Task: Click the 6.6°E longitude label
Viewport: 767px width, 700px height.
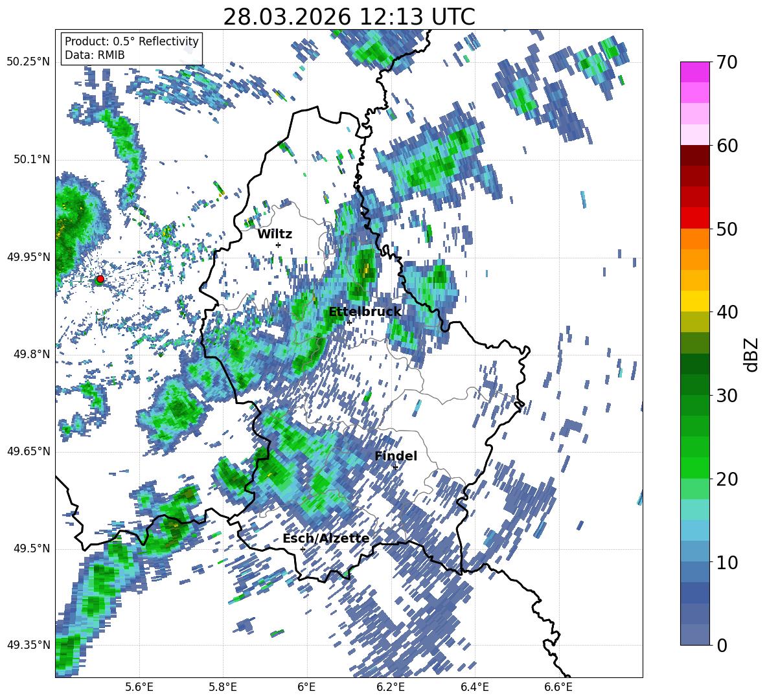Action: point(558,688)
